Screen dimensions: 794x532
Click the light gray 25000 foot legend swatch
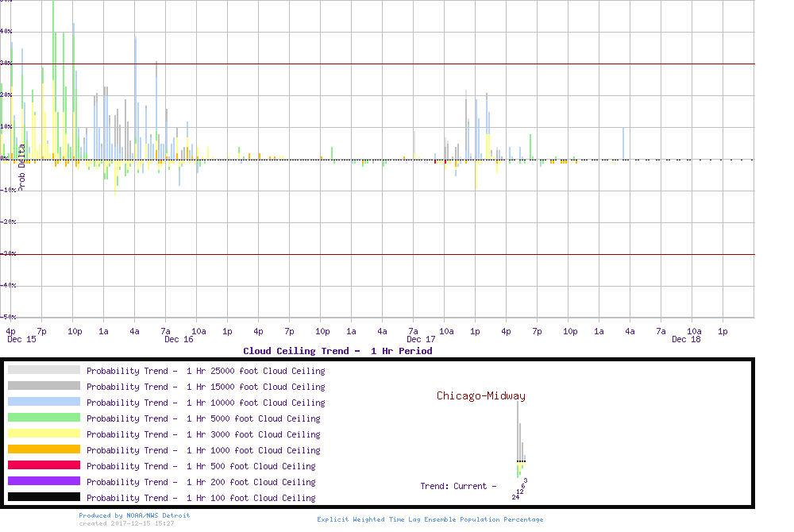[44, 370]
